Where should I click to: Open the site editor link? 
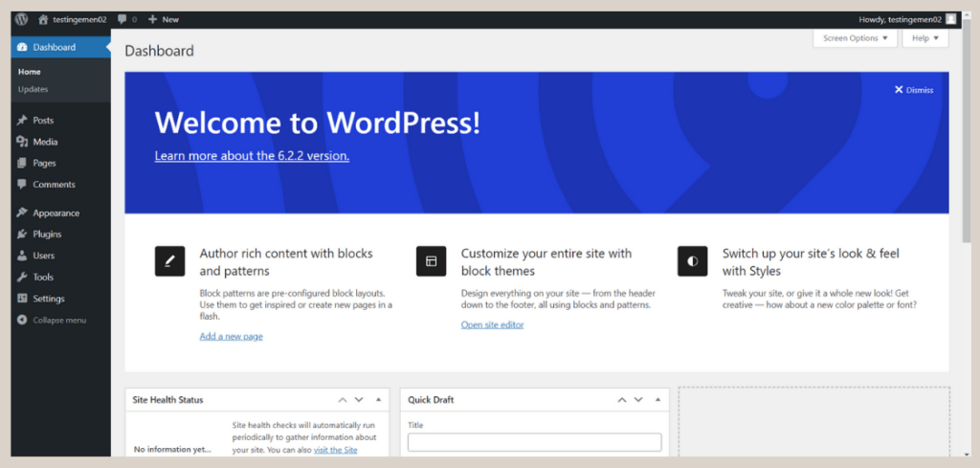pyautogui.click(x=492, y=324)
